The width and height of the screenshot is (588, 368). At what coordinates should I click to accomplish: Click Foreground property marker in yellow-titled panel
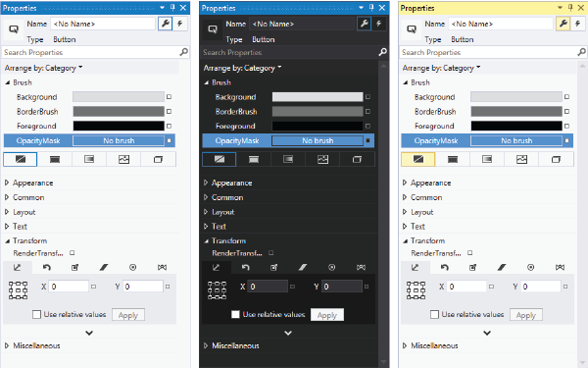567,127
